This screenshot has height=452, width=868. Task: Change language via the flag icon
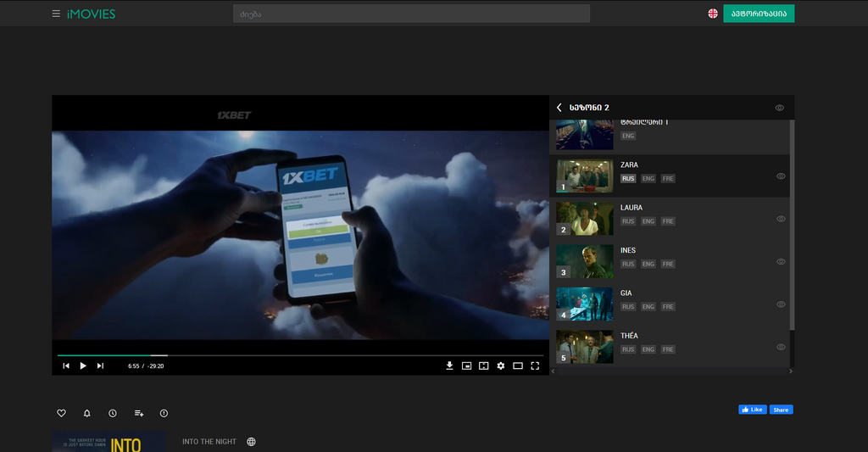click(713, 14)
